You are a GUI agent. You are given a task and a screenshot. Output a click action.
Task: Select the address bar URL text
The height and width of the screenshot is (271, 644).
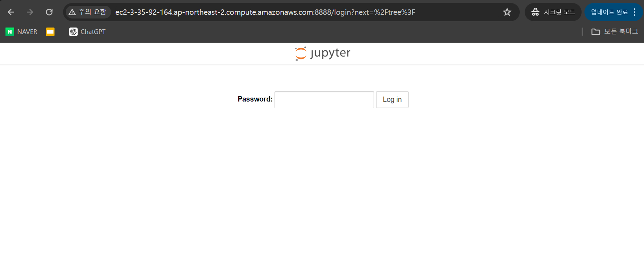click(265, 12)
